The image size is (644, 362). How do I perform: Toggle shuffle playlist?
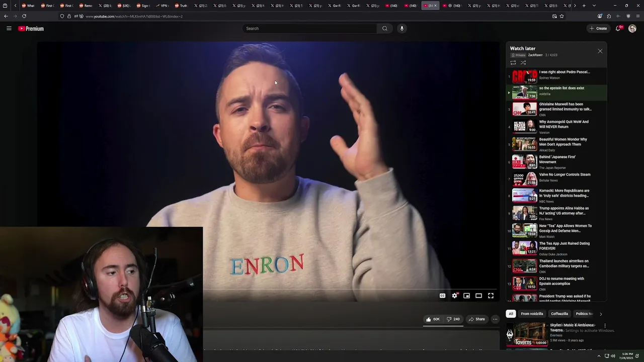[x=523, y=63]
